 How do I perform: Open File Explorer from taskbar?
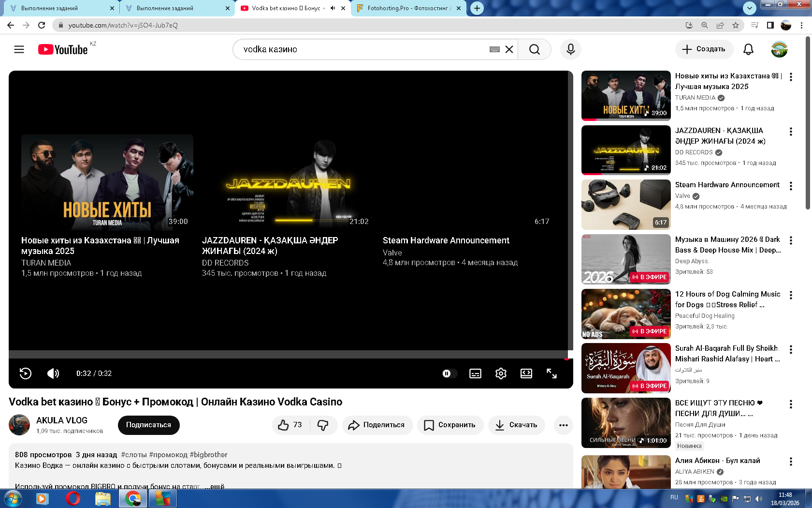103,498
